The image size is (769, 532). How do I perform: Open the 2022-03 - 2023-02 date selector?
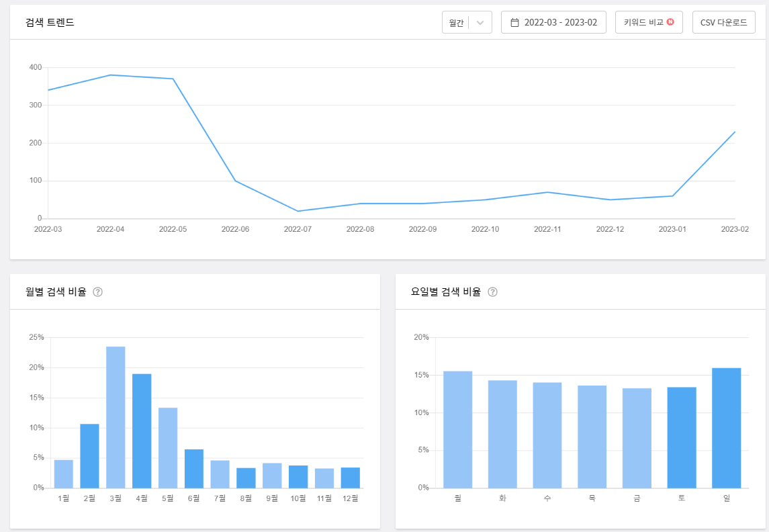click(x=553, y=21)
